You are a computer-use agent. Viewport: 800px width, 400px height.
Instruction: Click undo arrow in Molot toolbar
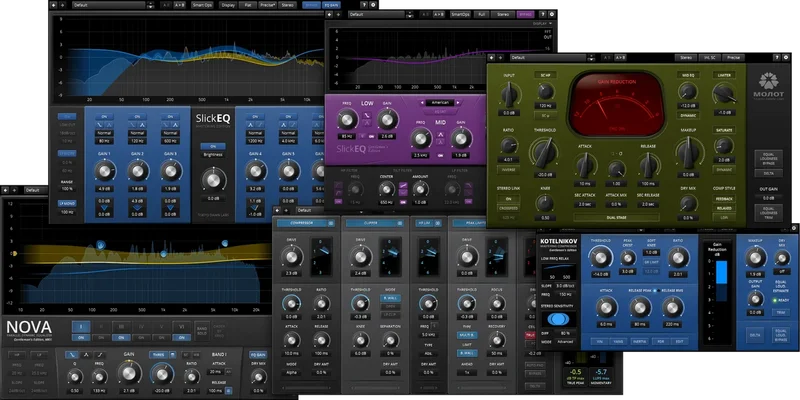[492, 58]
